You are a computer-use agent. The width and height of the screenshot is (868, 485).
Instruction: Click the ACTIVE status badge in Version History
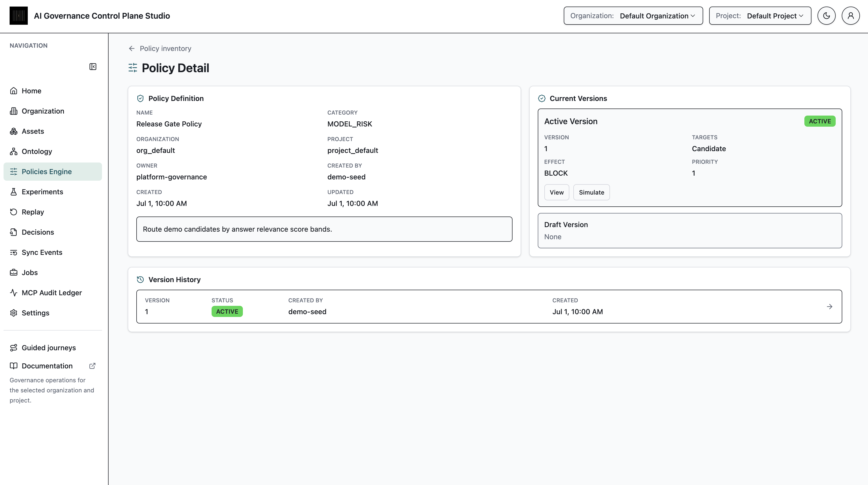[227, 312]
